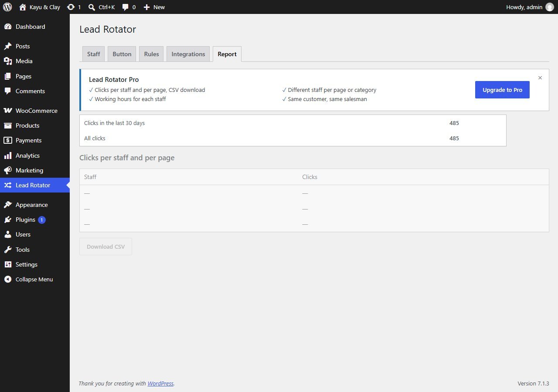Click the Analytics bar chart icon
The height and width of the screenshot is (392, 558).
[x=8, y=155]
